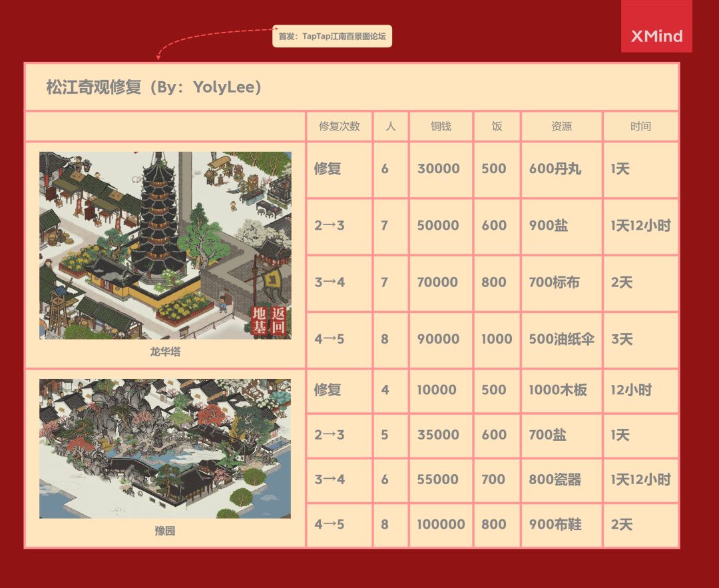This screenshot has width=719, height=588.
Task: Select 4→5 cell in the 豫园 section
Action: tap(340, 525)
